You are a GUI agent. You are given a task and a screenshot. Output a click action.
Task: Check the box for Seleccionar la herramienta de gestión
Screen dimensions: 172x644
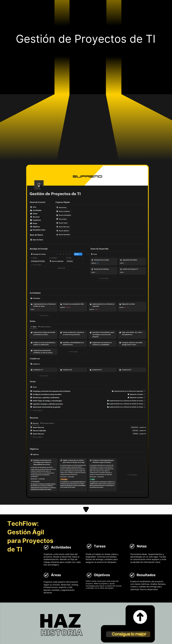tap(144, 407)
